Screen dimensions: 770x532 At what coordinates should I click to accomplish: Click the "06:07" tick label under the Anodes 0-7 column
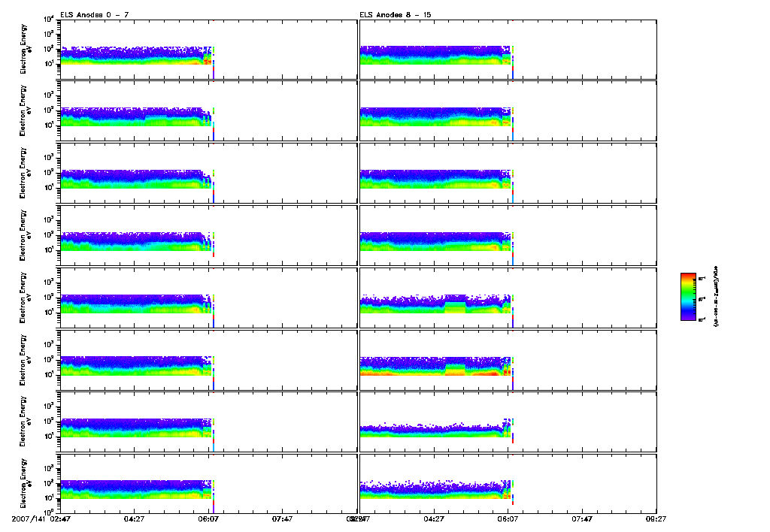(x=209, y=519)
